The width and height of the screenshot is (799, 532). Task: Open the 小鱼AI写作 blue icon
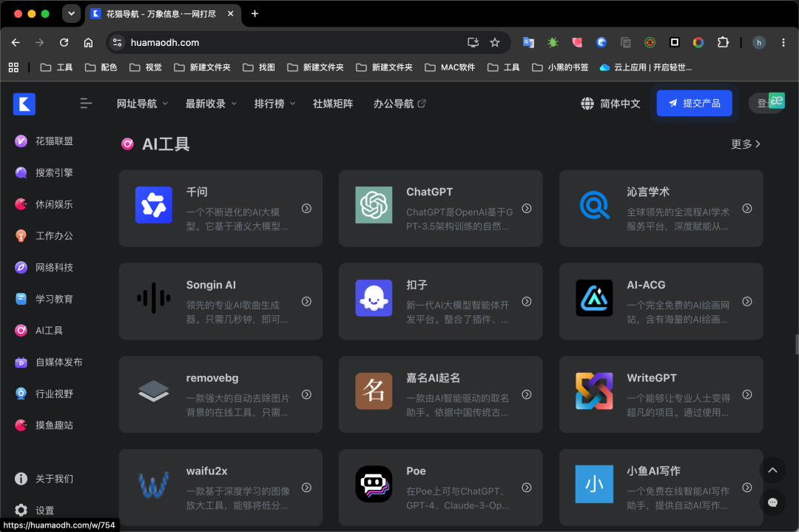tap(594, 484)
